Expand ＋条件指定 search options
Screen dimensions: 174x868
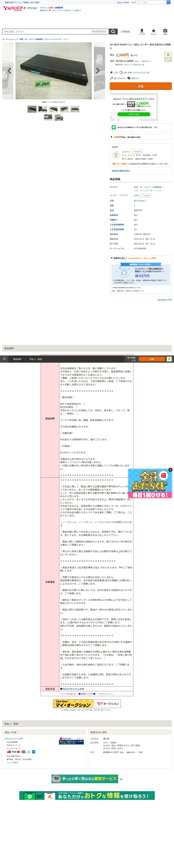pos(125,32)
